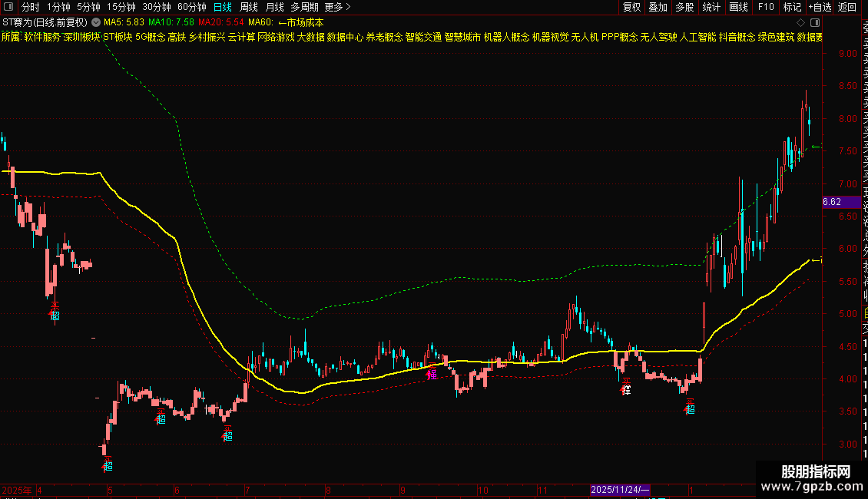Click the MA10: 7.58 indicator label

(171, 23)
